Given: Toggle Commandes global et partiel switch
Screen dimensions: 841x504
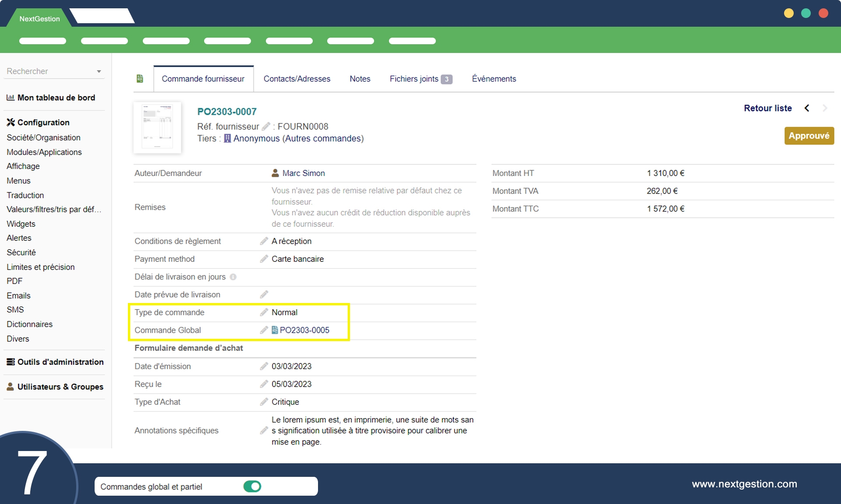Looking at the screenshot, I should tap(252, 486).
